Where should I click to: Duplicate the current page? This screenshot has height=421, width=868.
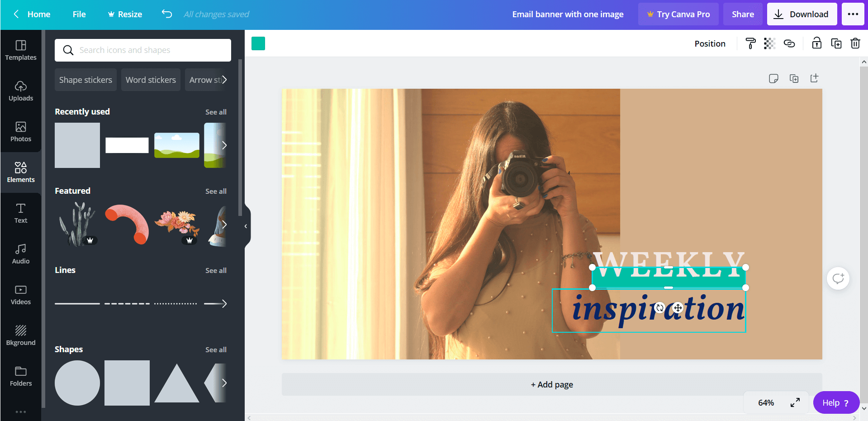tap(794, 78)
